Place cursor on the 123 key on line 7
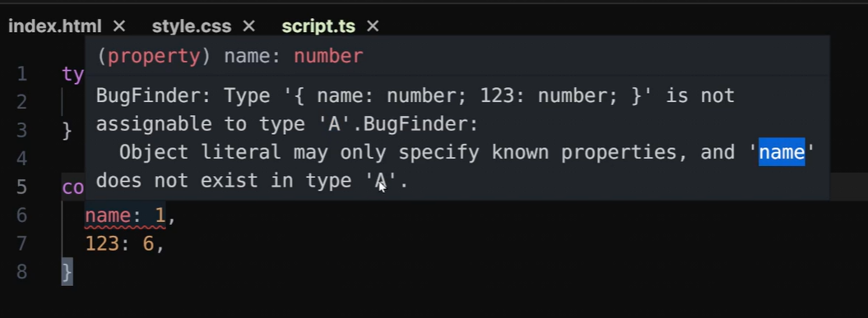The width and height of the screenshot is (868, 318). (102, 243)
